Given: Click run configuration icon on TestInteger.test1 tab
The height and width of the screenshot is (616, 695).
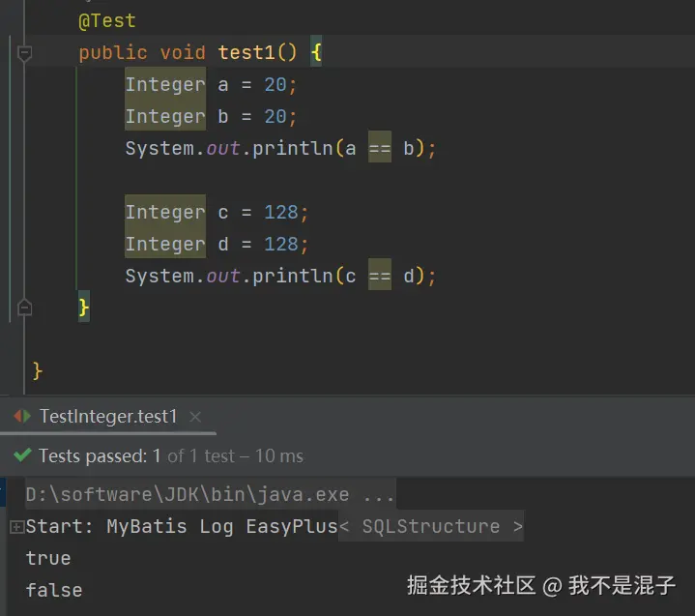Looking at the screenshot, I should [x=22, y=417].
